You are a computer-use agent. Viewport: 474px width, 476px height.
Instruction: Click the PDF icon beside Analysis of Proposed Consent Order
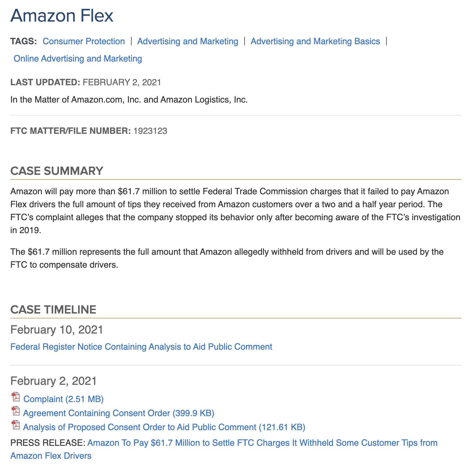16,426
